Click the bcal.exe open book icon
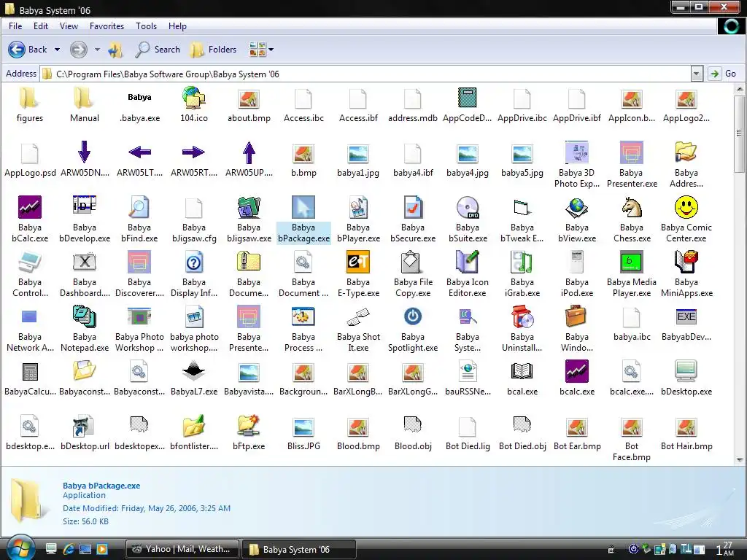747x560 pixels. coord(522,371)
